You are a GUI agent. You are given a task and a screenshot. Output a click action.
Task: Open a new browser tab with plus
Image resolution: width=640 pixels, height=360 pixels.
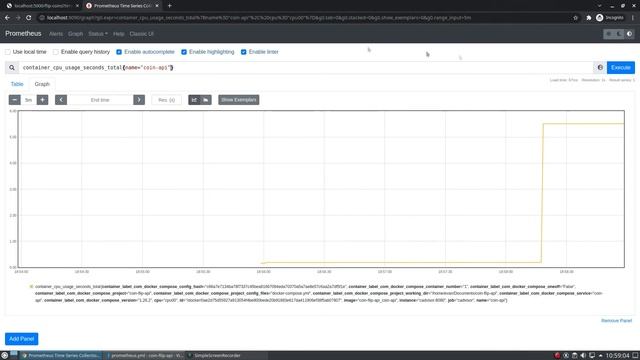tap(169, 6)
